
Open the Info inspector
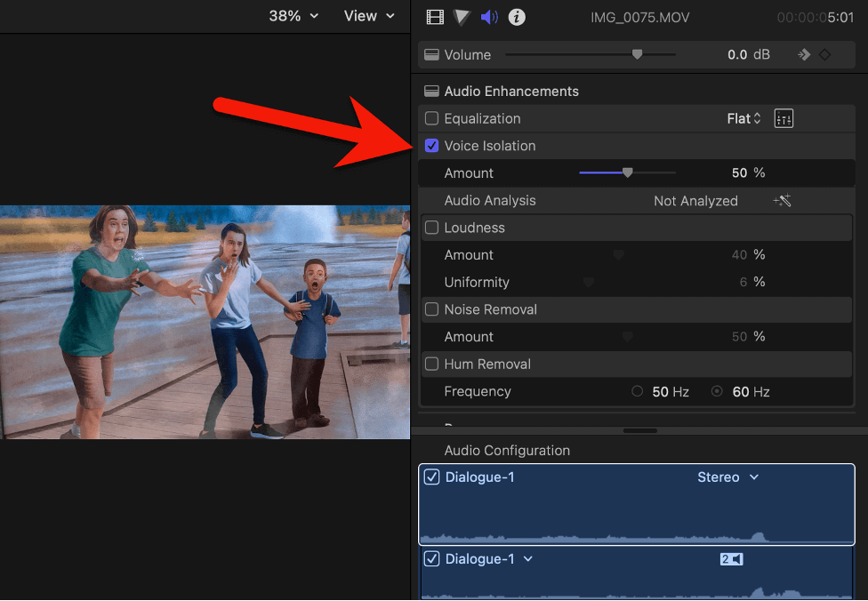click(x=517, y=17)
